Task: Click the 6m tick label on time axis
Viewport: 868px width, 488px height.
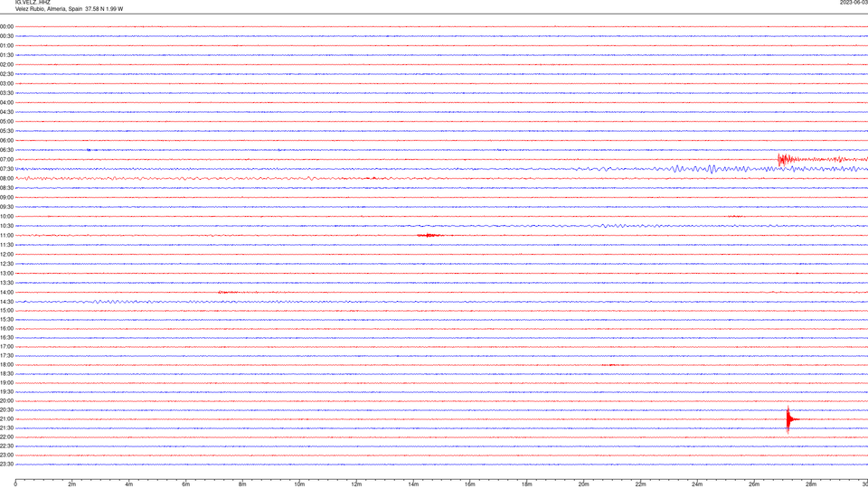Action: tap(185, 484)
